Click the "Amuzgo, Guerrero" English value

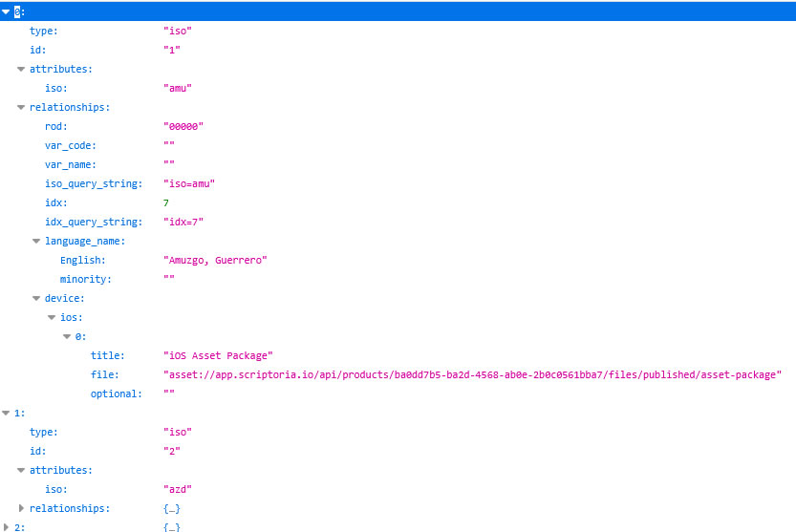click(x=215, y=260)
